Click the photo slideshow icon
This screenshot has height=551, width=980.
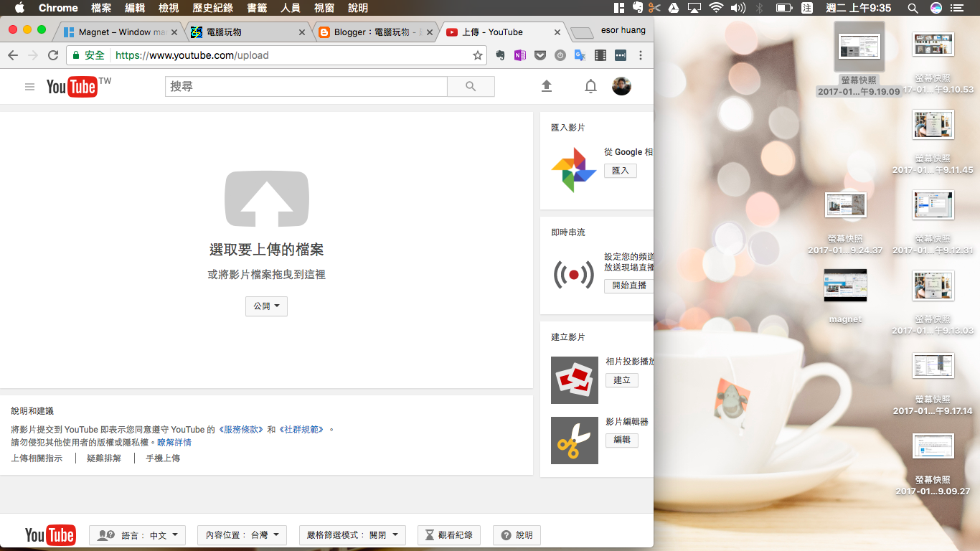575,380
